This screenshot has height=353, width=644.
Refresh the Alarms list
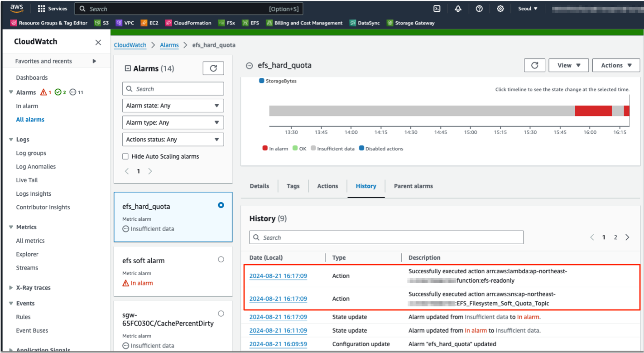pyautogui.click(x=213, y=68)
